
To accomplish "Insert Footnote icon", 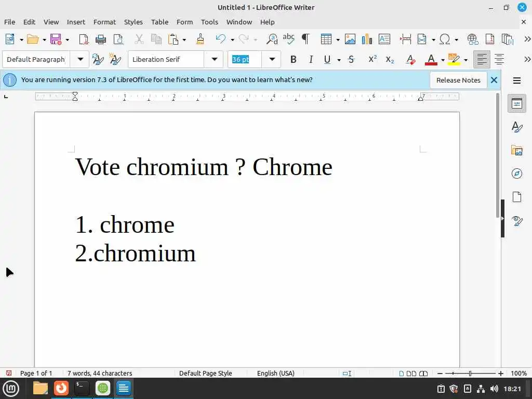I will click(x=490, y=39).
